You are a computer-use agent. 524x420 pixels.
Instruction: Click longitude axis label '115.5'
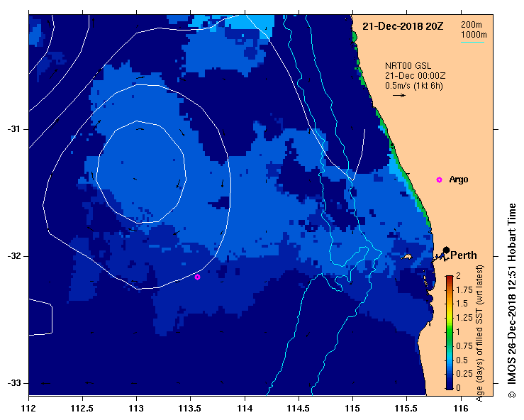pyautogui.click(x=407, y=409)
